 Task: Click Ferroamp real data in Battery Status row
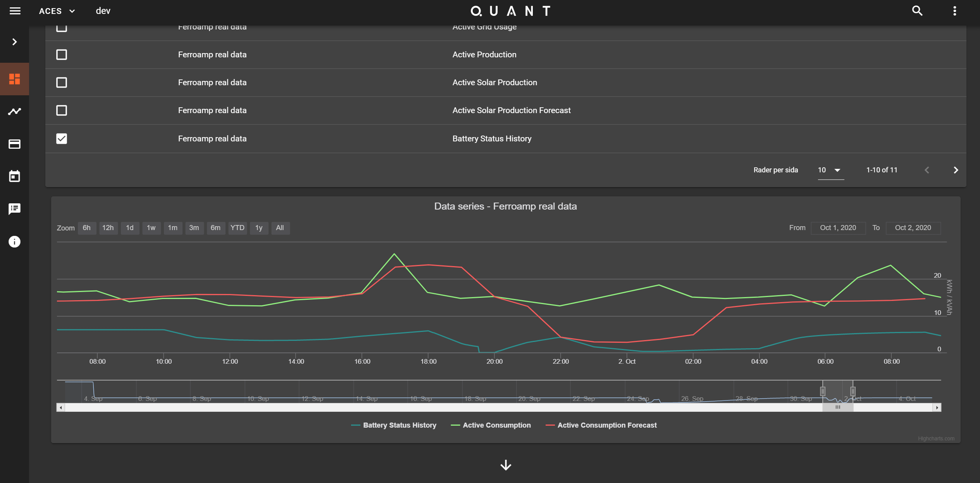coord(212,139)
